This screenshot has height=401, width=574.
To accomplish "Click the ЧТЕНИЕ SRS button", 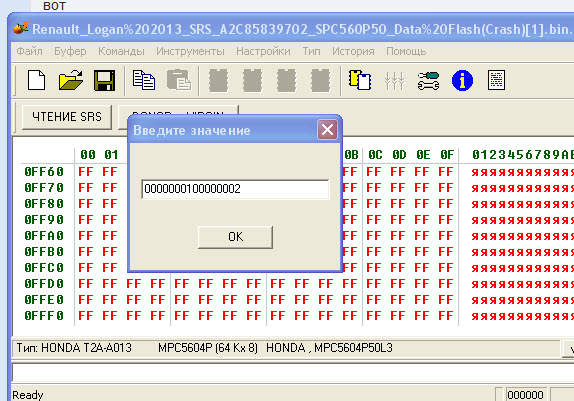I will point(67,117).
